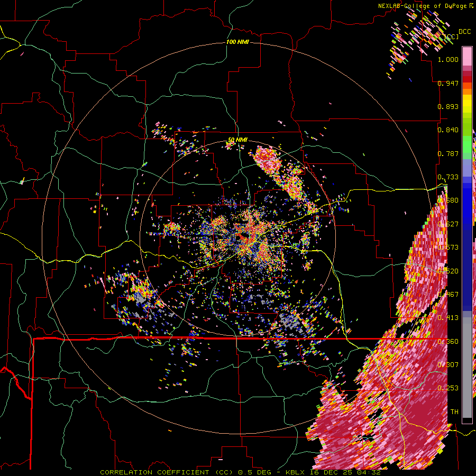Viewport: 476px width, 476px height.
Task: Click the TH threshold label in legend
Action: [454, 412]
